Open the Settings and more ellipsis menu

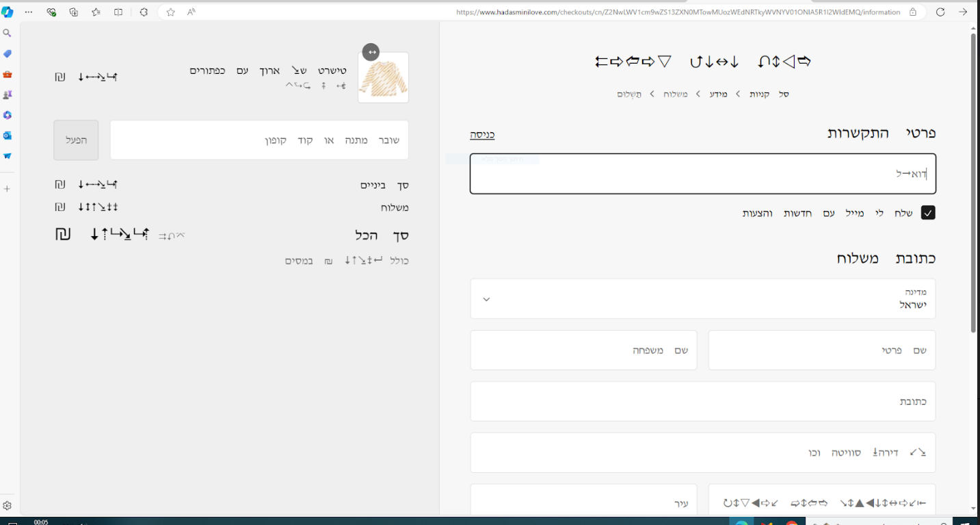tap(29, 12)
